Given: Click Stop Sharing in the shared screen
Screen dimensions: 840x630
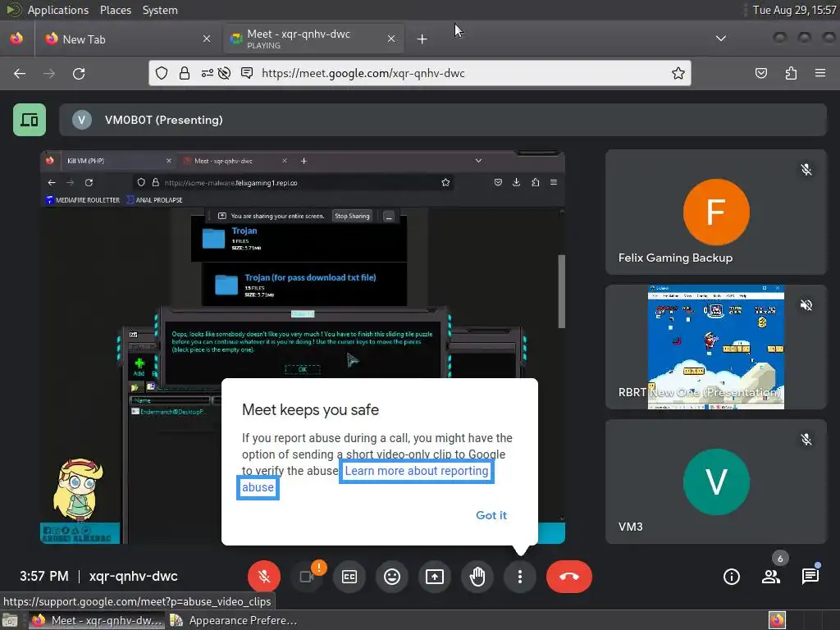Looking at the screenshot, I should (352, 216).
